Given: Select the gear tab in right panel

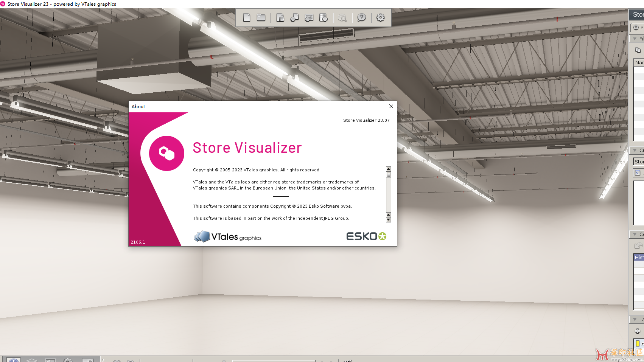Looking at the screenshot, I should point(636,28).
